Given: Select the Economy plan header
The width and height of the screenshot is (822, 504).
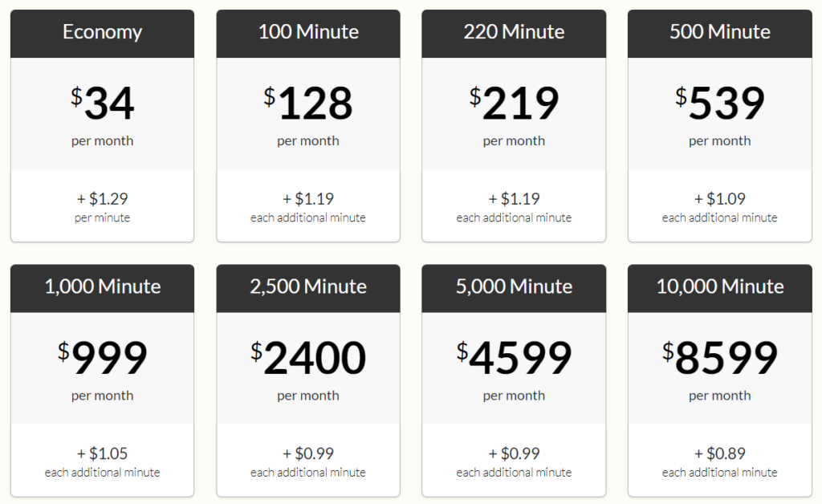Looking at the screenshot, I should [x=102, y=34].
